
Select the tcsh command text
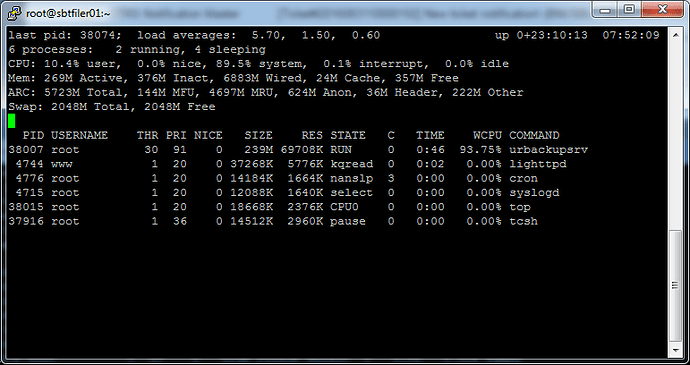coord(523,221)
